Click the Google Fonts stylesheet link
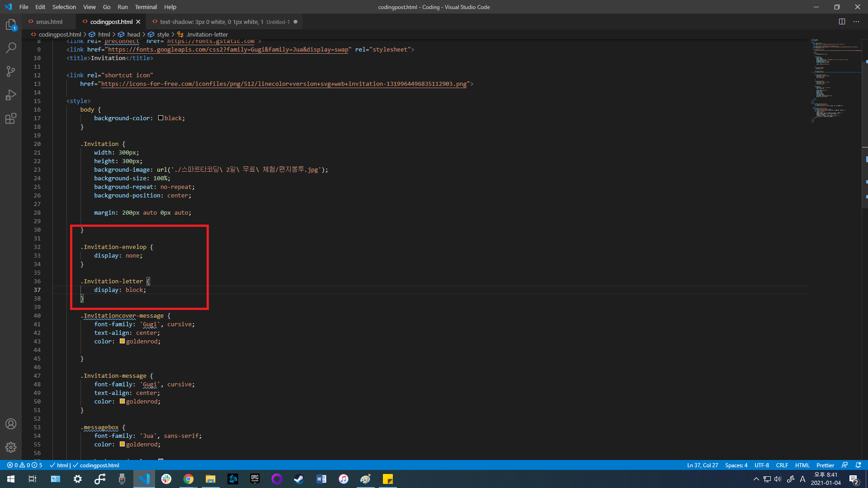 click(x=228, y=50)
